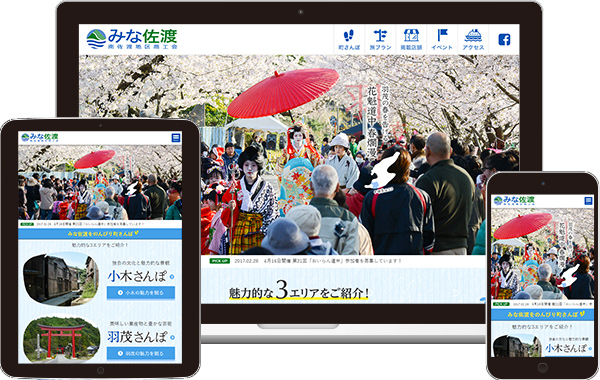Open the Facebook icon in header
600x380 pixels.
pyautogui.click(x=504, y=39)
